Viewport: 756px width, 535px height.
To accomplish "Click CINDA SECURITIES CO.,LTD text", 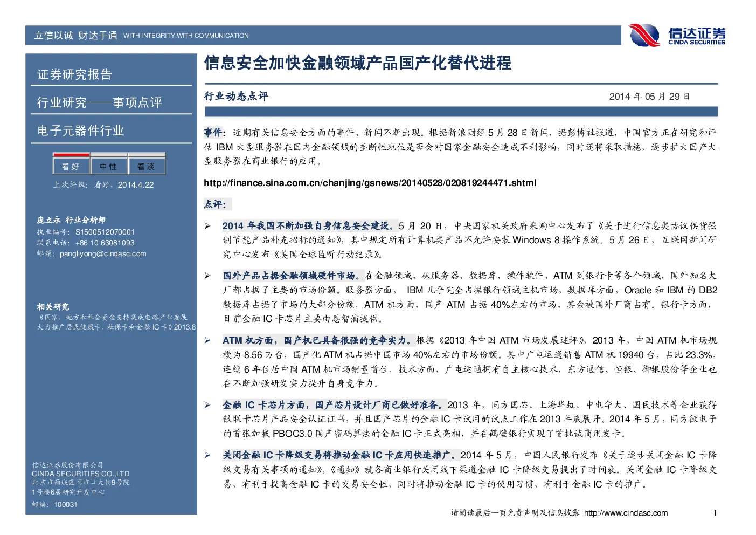I will tap(81, 474).
